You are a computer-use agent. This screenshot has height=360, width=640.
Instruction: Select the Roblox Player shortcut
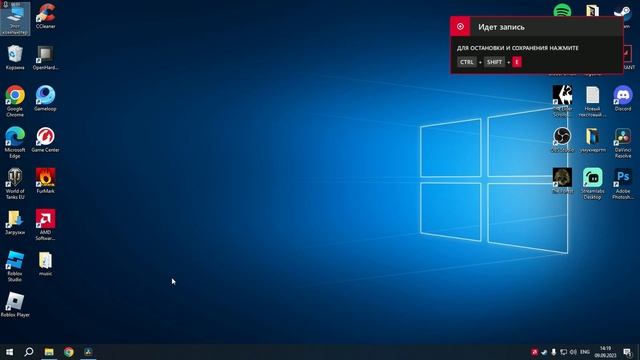pyautogui.click(x=15, y=305)
